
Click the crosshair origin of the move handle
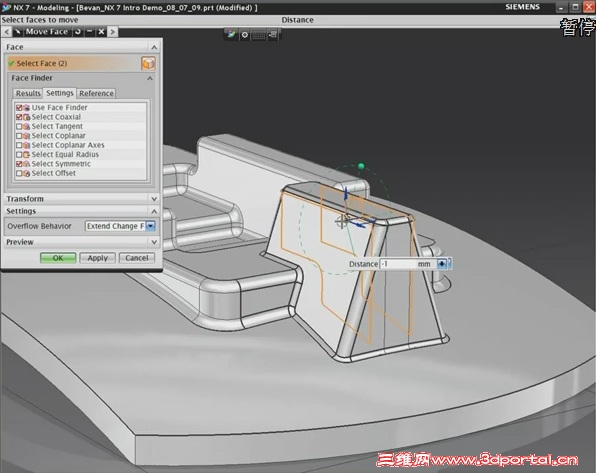(341, 221)
